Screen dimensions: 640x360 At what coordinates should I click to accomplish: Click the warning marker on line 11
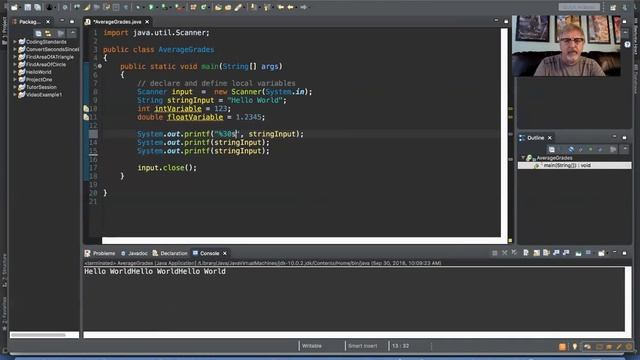pyautogui.click(x=86, y=117)
